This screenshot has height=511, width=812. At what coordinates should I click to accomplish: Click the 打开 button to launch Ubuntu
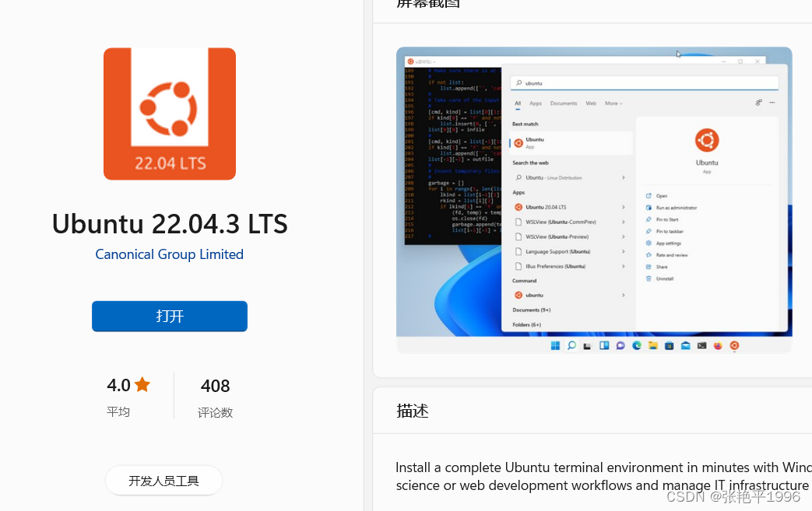coord(169,316)
